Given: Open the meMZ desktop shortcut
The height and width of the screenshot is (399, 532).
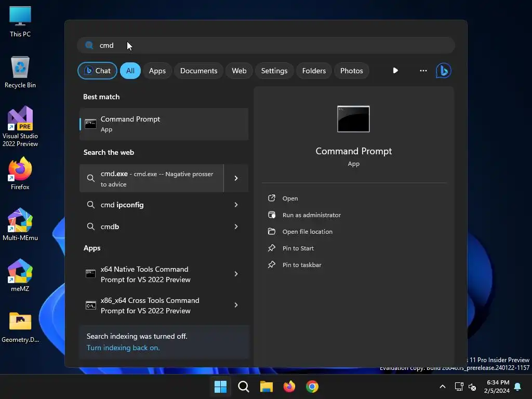Looking at the screenshot, I should pyautogui.click(x=20, y=275).
